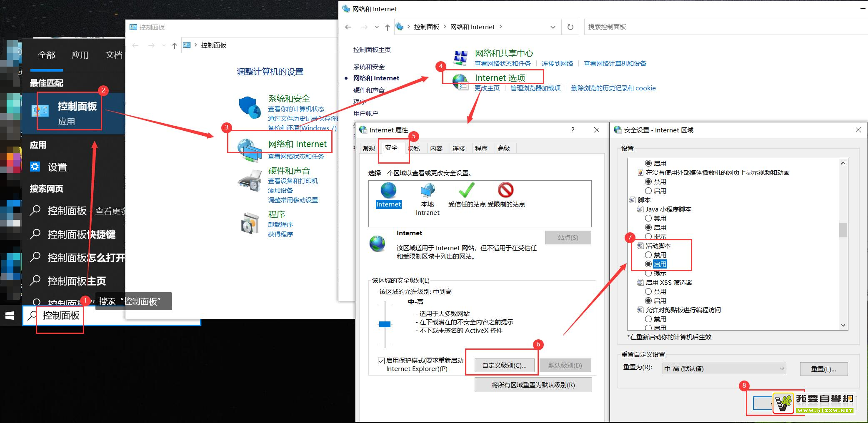Select the 受限制的站点 zone icon
The height and width of the screenshot is (423, 868).
(505, 191)
